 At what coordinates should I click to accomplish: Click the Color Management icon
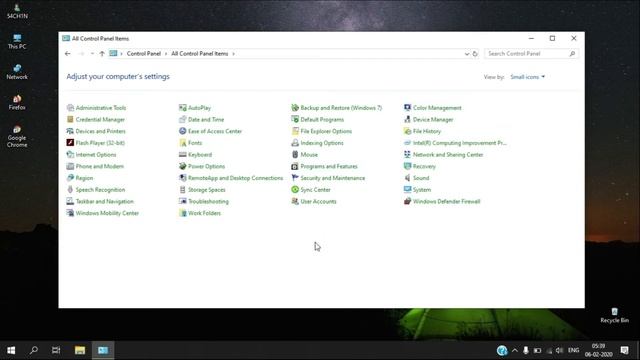point(407,108)
